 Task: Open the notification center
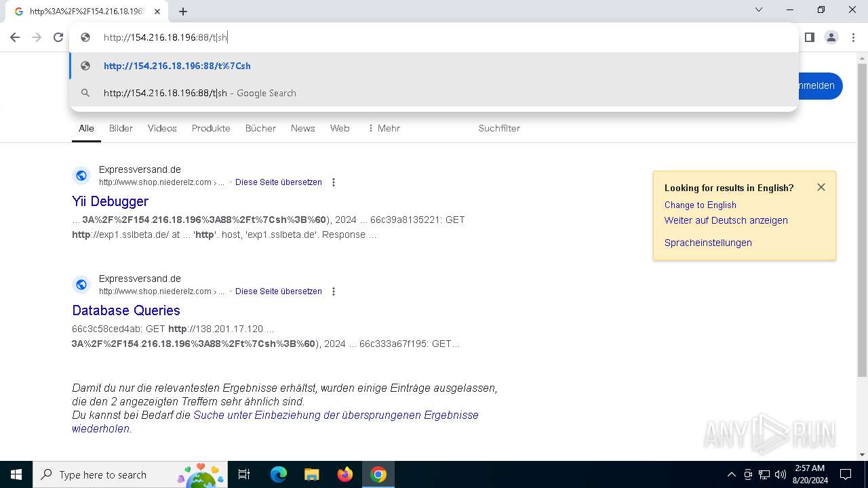point(846,474)
